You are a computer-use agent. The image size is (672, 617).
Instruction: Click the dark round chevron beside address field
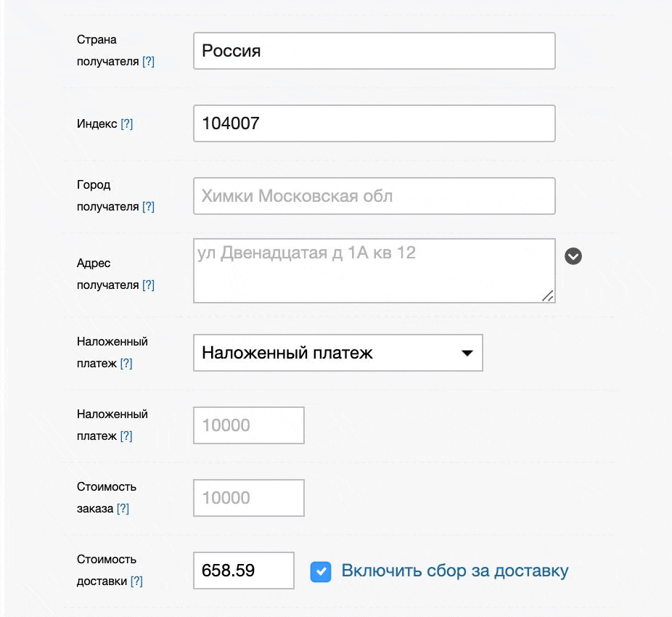point(573,256)
